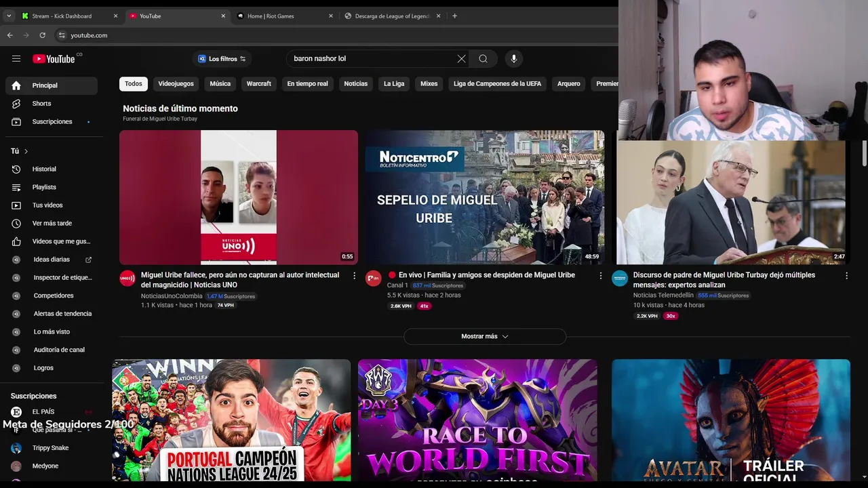This screenshot has height=488, width=868.
Task: Open Principal home in sidebar
Action: click(x=52, y=85)
